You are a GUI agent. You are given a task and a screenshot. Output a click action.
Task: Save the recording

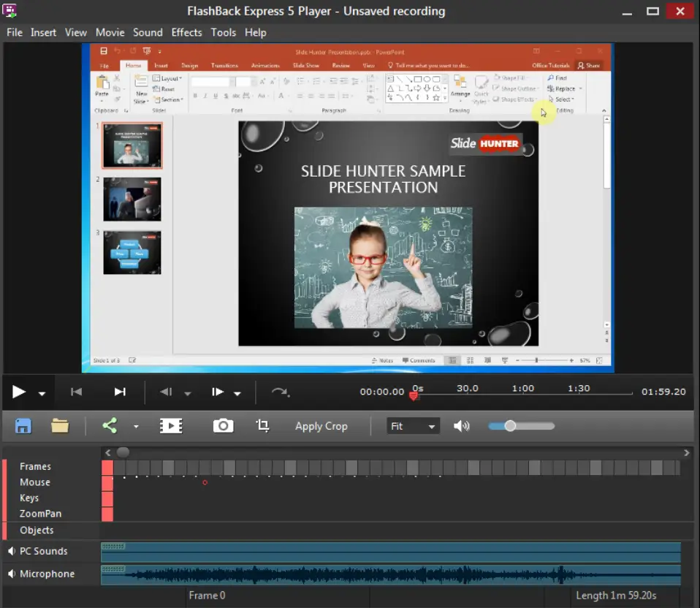23,426
